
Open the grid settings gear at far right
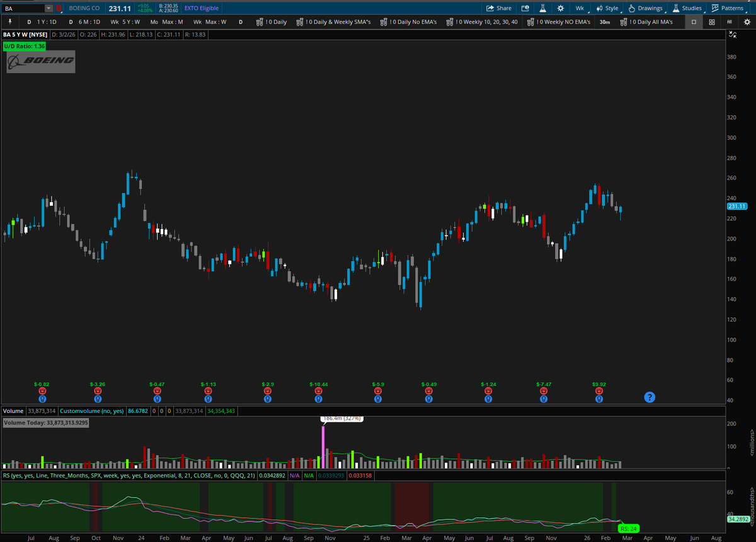[747, 21]
